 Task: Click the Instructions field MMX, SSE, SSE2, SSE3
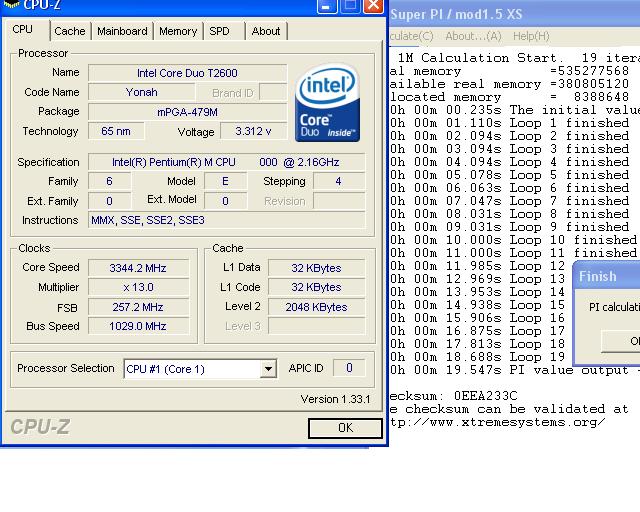pyautogui.click(x=227, y=220)
